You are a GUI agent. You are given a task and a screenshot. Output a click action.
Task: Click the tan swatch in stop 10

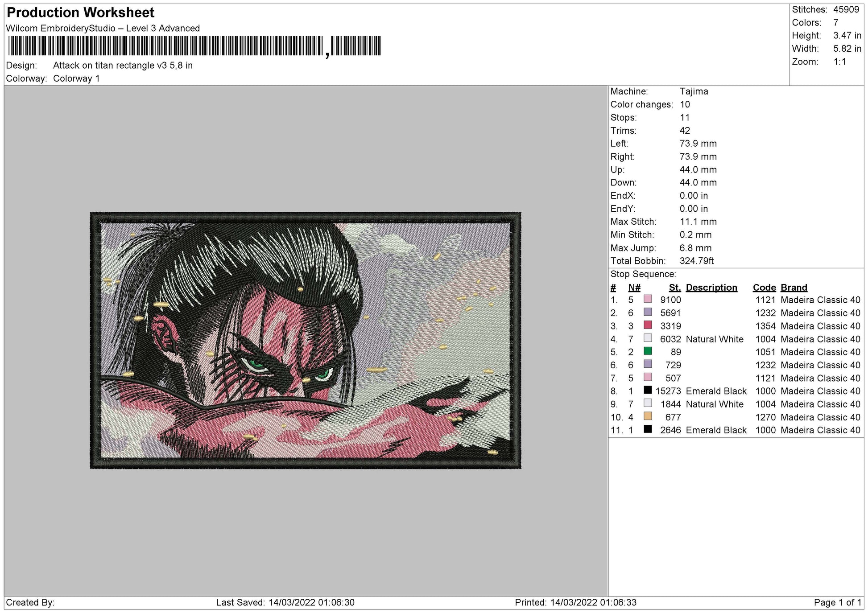tap(648, 416)
